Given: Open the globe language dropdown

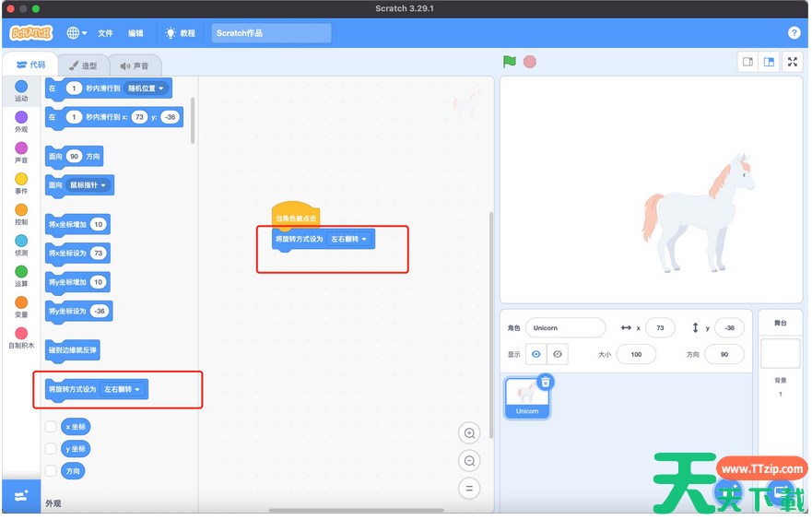Looking at the screenshot, I should [76, 32].
